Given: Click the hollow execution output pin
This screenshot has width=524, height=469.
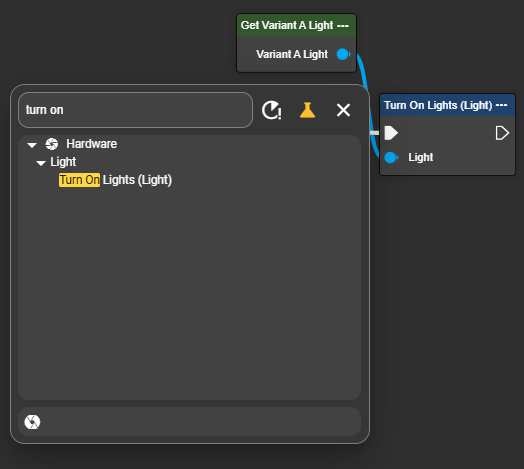Looking at the screenshot, I should [x=502, y=133].
